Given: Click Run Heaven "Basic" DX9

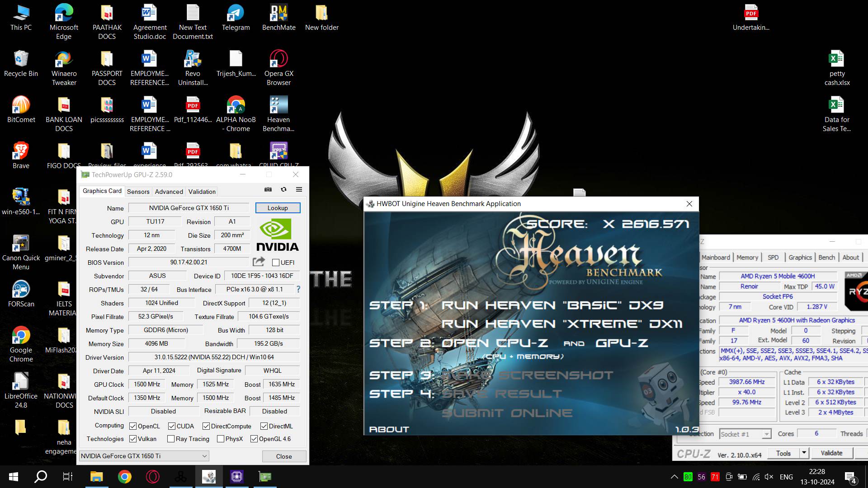Looking at the screenshot, I should pos(552,305).
